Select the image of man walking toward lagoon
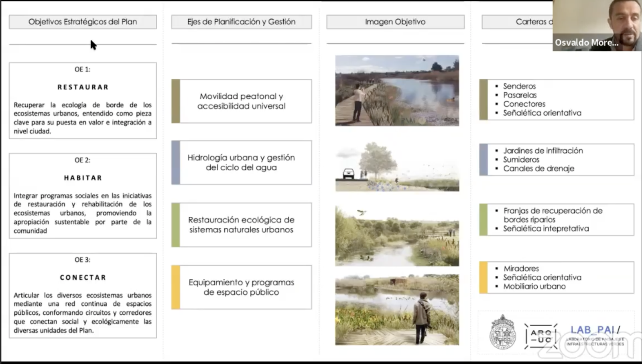 coord(397,309)
